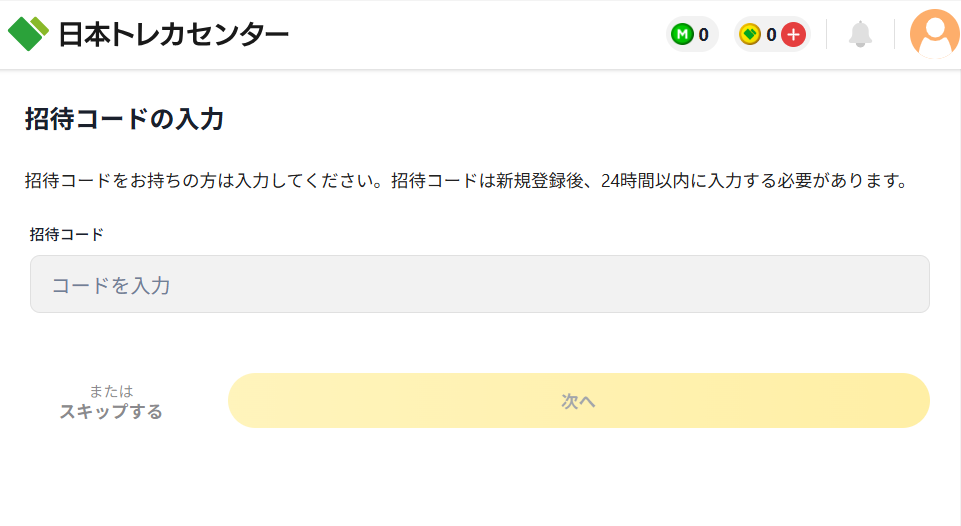The image size is (961, 526).
Task: Click the 招待コードの入力 heading
Action: pyautogui.click(x=124, y=120)
